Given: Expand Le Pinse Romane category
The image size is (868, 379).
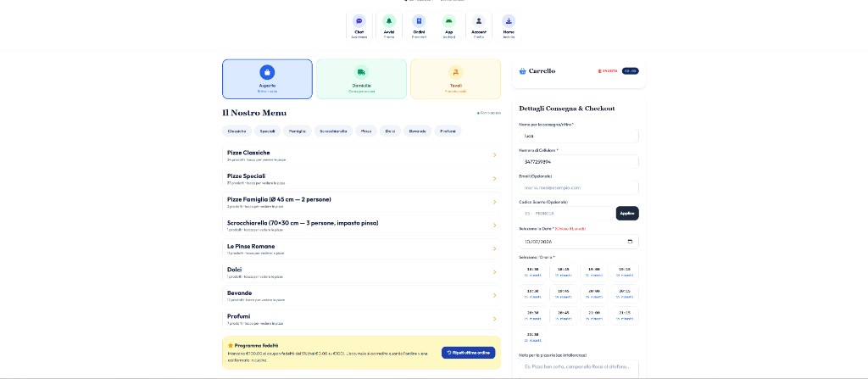Looking at the screenshot, I should (x=361, y=248).
